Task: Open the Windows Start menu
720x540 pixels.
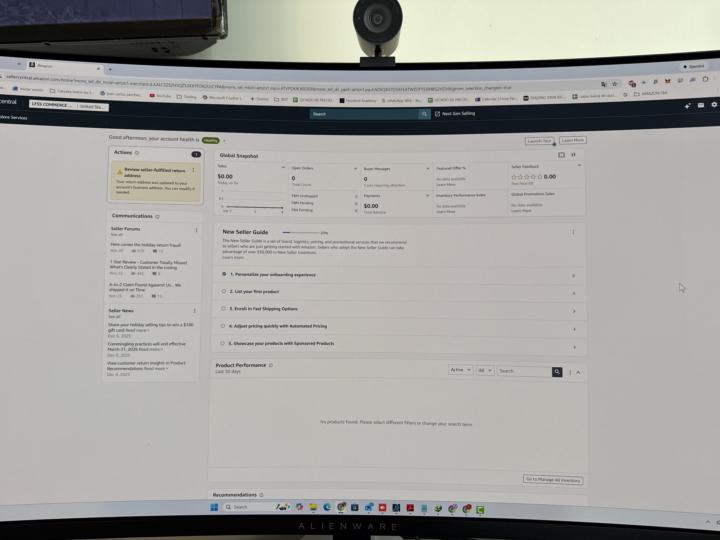Action: tap(214, 507)
